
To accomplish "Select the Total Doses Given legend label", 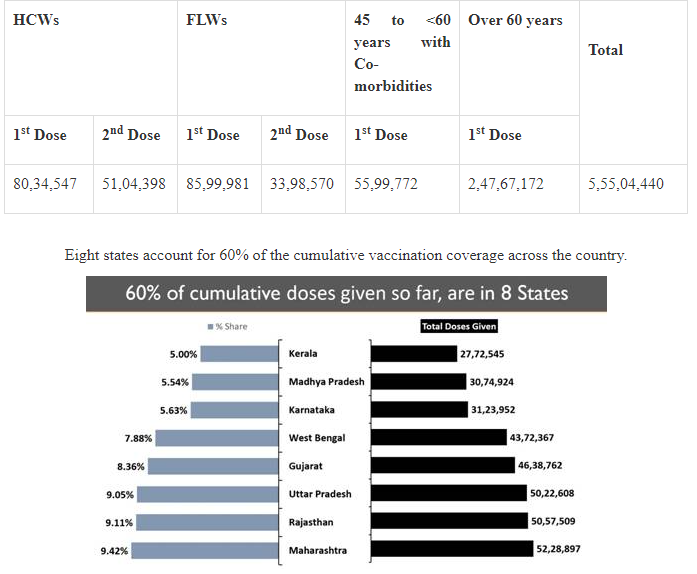I will coord(459,326).
